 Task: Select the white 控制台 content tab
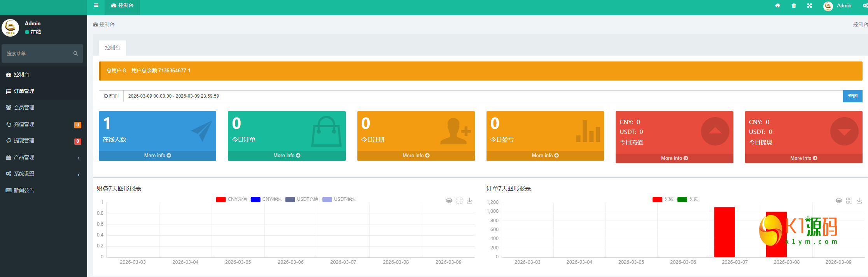click(112, 47)
